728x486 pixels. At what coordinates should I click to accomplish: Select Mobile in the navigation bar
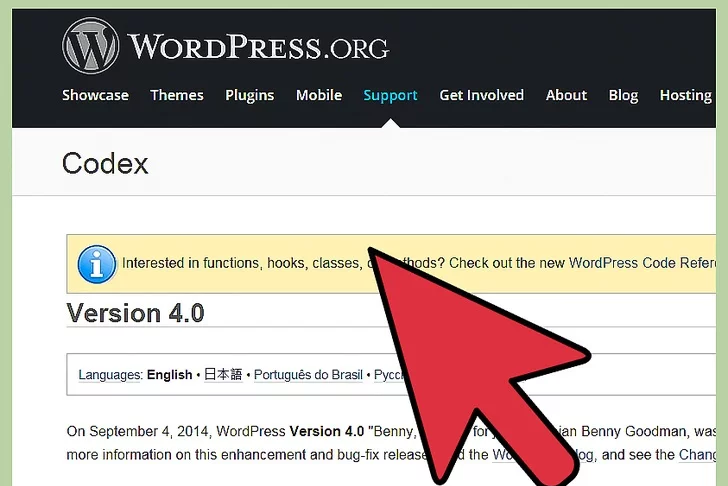point(319,95)
